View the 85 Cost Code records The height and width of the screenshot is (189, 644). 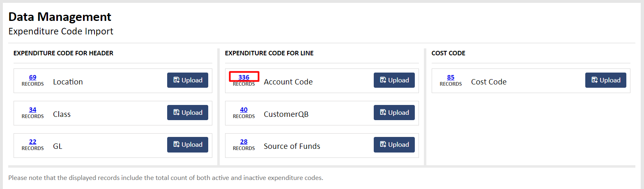tap(451, 77)
